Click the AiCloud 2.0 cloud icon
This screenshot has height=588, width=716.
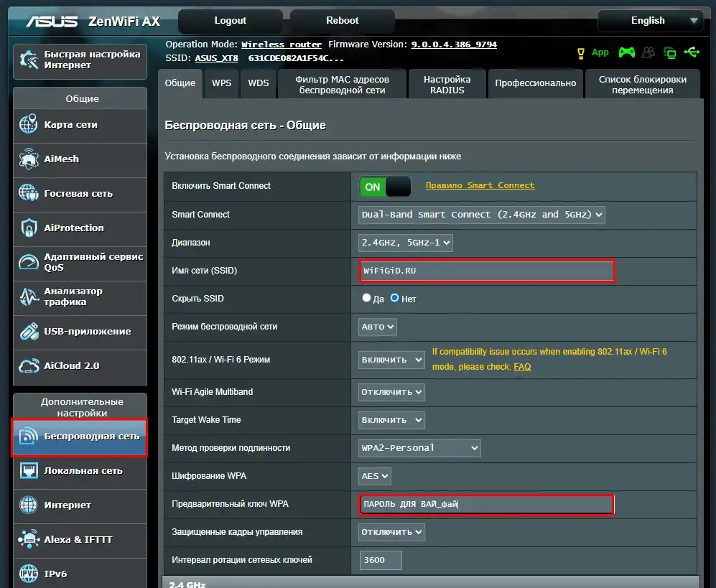[29, 365]
